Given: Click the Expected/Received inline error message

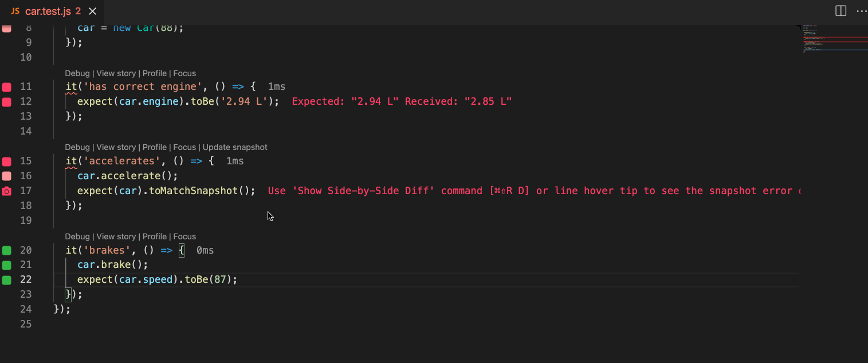Looking at the screenshot, I should point(401,101).
